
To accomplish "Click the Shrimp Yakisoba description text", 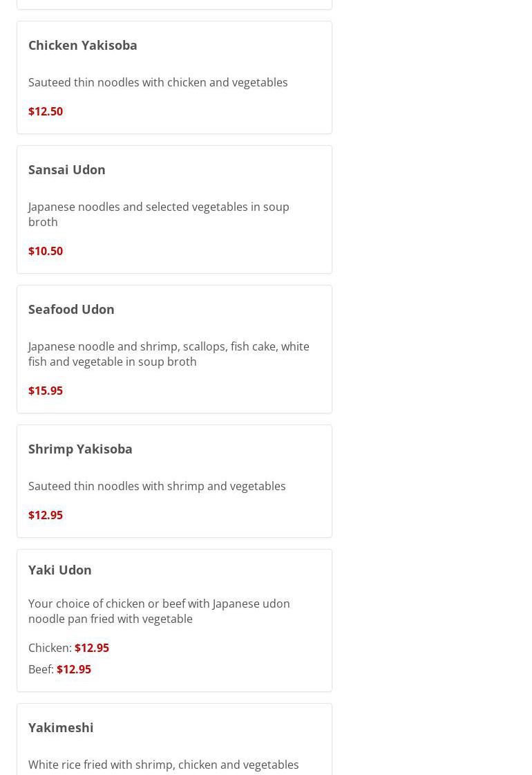I will pyautogui.click(x=157, y=486).
